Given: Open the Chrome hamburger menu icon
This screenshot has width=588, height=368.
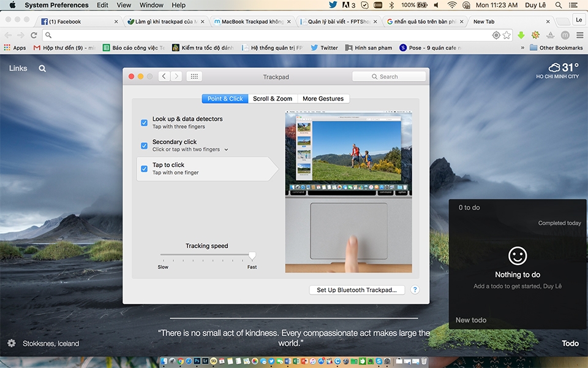Looking at the screenshot, I should tap(580, 35).
